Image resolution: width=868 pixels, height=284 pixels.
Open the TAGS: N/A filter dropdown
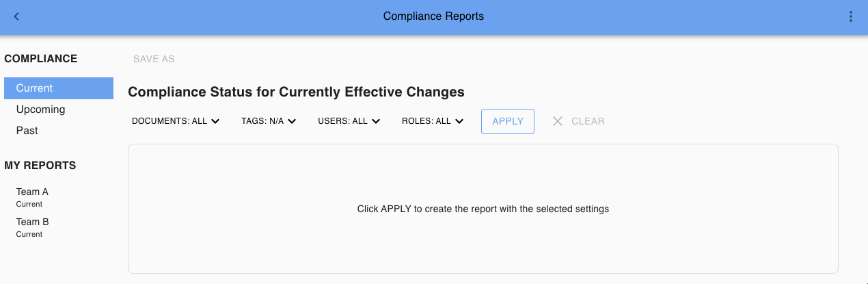[262, 121]
